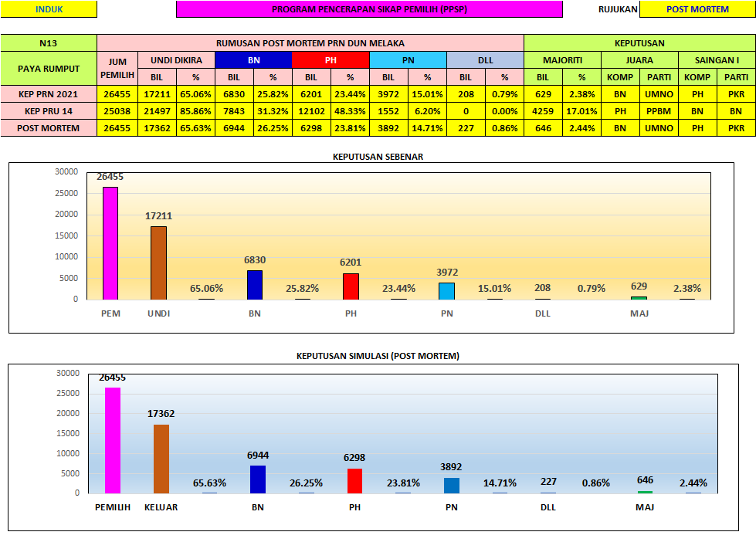Select the RUMUSAN POST MORTEM PRN DUN MELAKA header

[x=310, y=43]
